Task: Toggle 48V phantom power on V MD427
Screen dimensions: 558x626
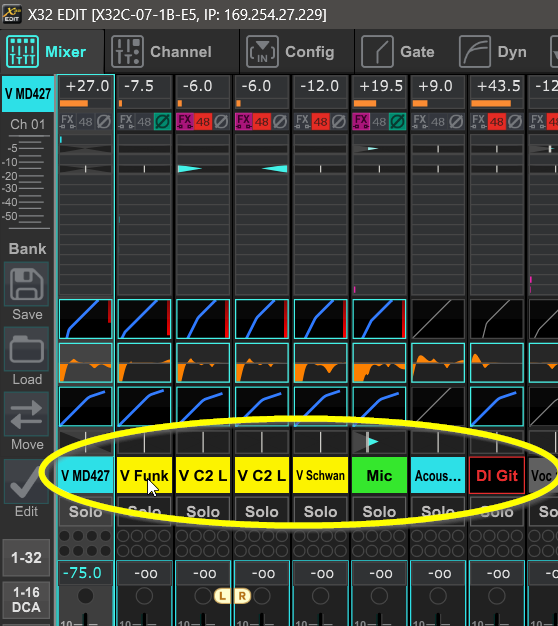Action: [85, 121]
